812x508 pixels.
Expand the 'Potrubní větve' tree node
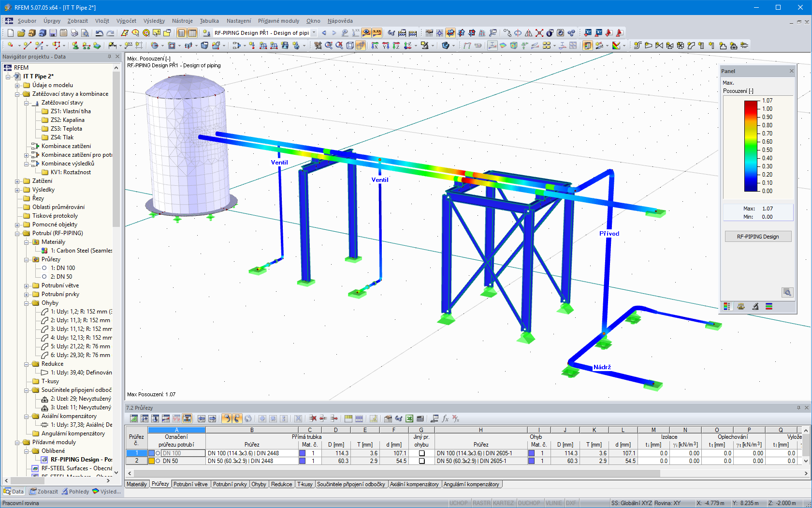click(x=27, y=285)
